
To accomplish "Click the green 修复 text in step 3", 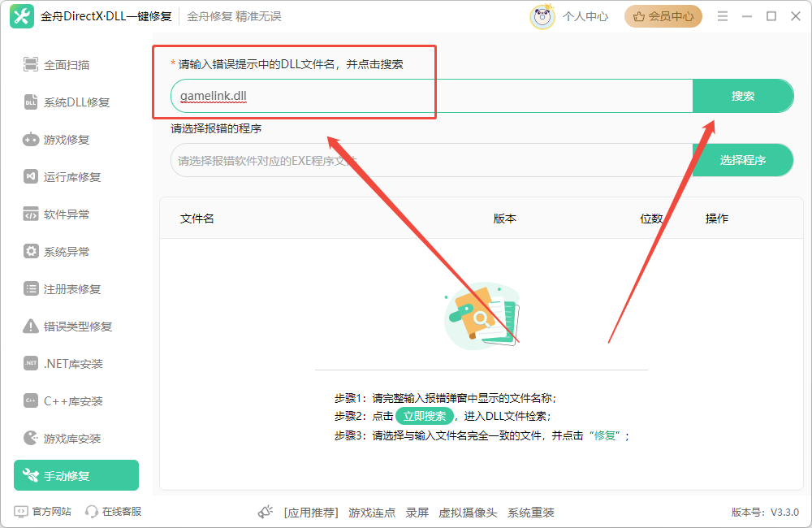I will click(x=604, y=435).
